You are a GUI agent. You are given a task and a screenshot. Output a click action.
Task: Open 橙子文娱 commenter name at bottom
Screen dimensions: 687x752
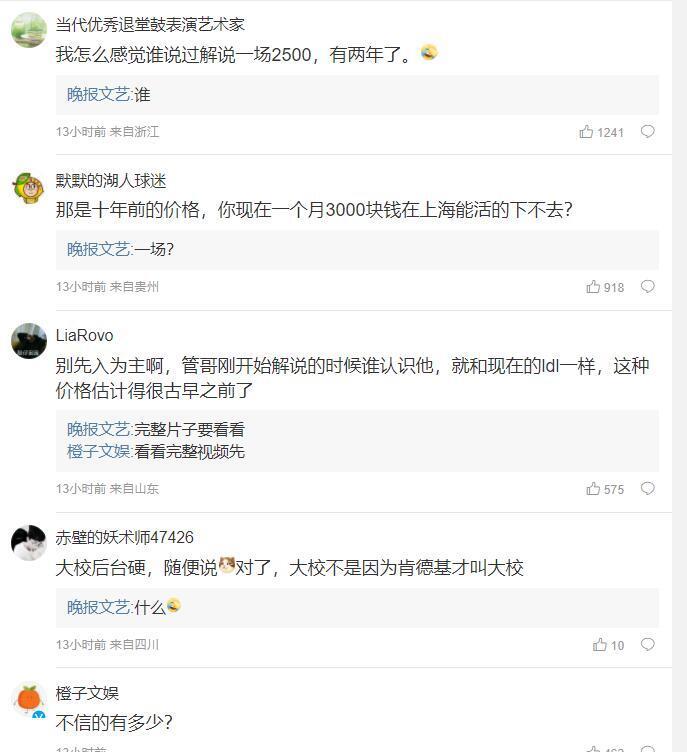87,693
